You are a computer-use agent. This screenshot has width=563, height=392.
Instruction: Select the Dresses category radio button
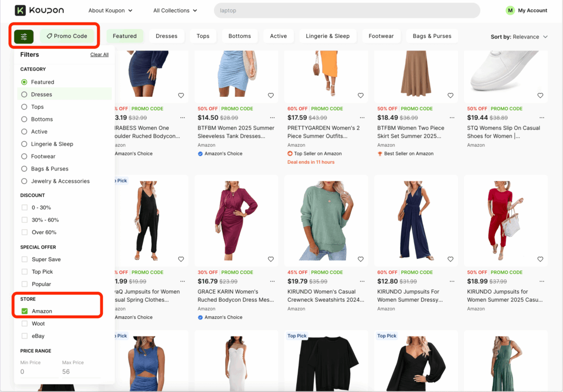pyautogui.click(x=24, y=95)
